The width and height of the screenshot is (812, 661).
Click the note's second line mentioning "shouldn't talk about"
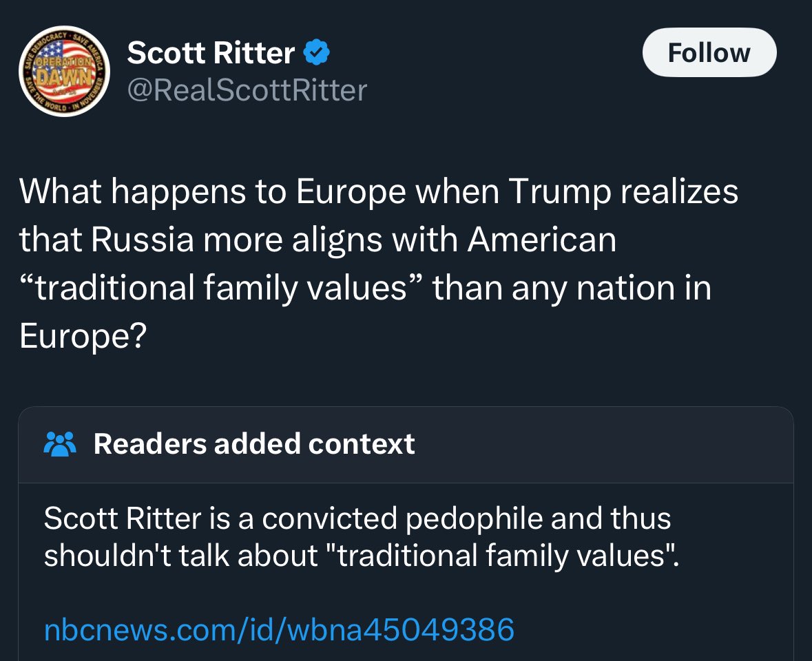click(x=361, y=554)
